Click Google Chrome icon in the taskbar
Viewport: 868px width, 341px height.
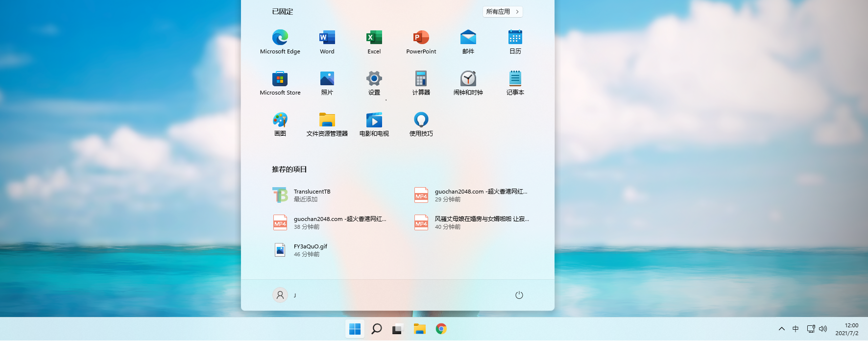coord(441,329)
